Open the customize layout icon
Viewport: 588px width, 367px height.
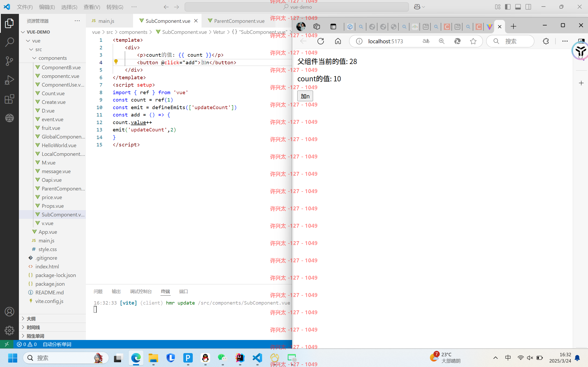(x=498, y=7)
